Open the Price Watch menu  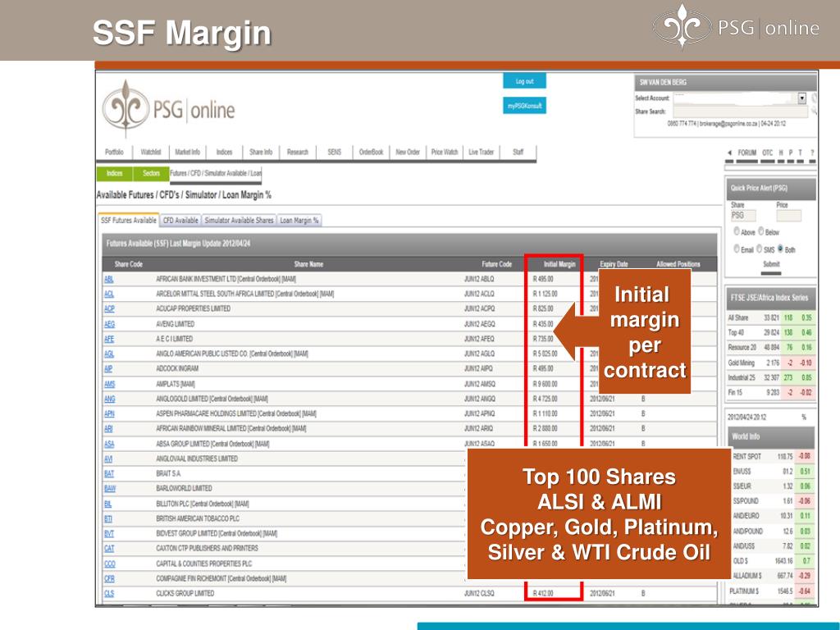[x=445, y=152]
